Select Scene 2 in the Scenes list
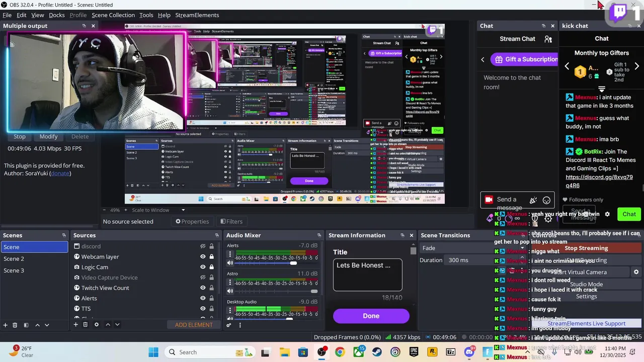 coord(34,258)
